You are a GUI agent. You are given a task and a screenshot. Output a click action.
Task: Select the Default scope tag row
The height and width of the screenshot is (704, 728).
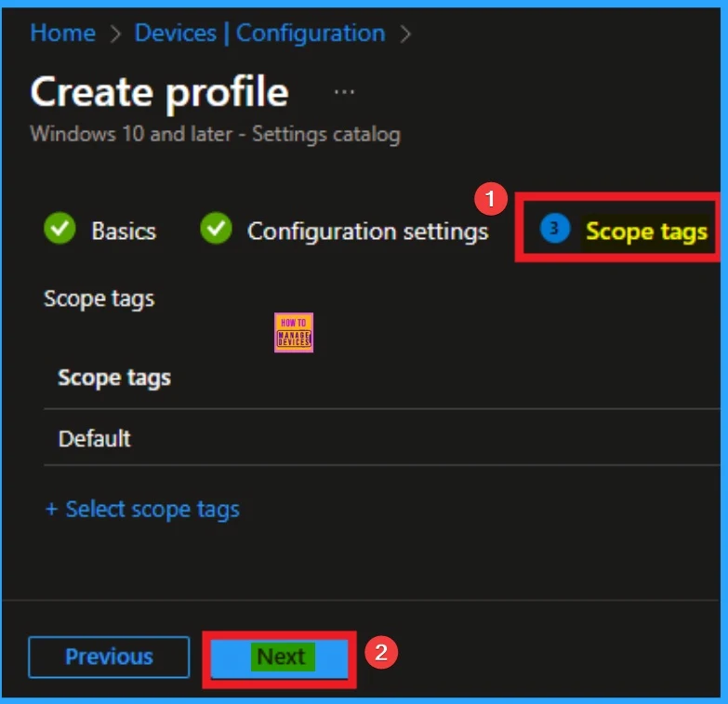click(x=95, y=438)
